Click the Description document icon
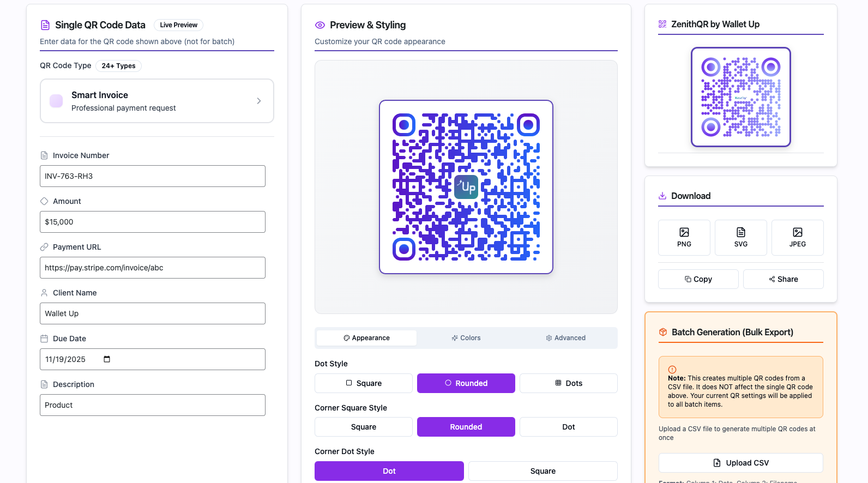868x483 pixels. click(x=44, y=384)
